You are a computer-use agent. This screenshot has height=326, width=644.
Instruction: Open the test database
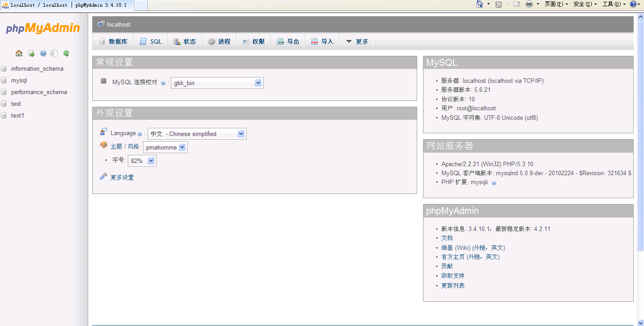coord(16,104)
